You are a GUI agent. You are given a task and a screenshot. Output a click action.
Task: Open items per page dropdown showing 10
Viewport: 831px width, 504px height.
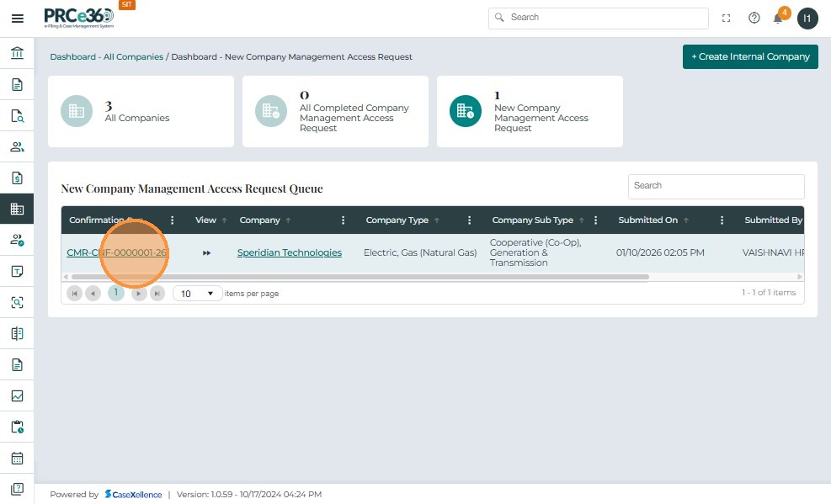click(x=197, y=294)
